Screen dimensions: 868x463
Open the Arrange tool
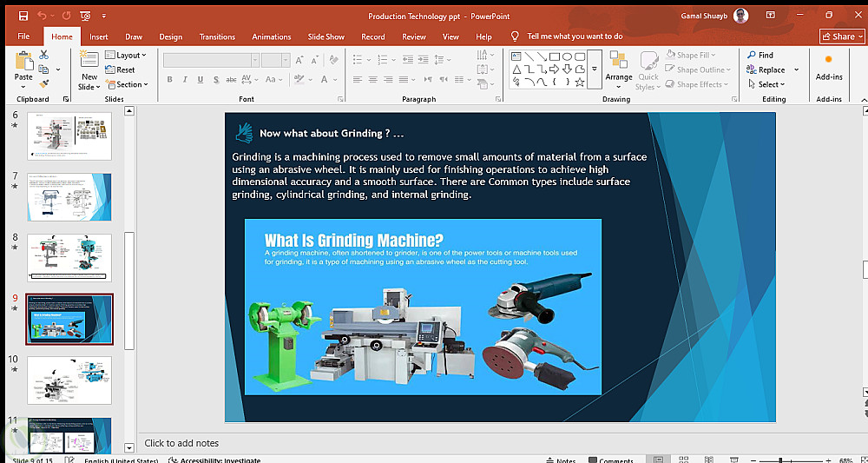(618, 69)
